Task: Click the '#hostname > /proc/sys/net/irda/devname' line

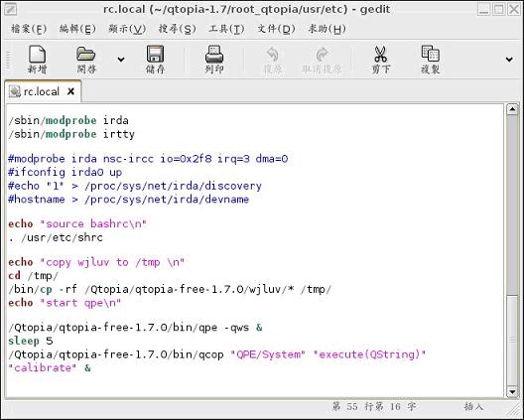Action: coord(129,200)
